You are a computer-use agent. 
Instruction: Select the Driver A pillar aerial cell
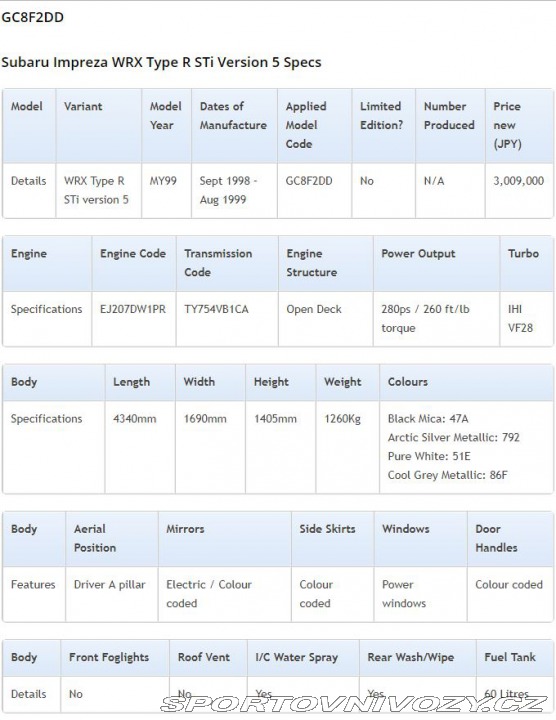pyautogui.click(x=109, y=585)
